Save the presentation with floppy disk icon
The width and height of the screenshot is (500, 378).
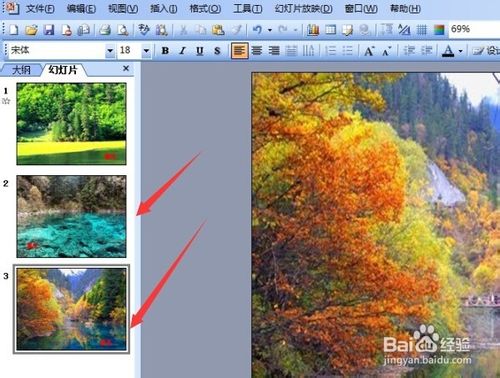click(49, 30)
